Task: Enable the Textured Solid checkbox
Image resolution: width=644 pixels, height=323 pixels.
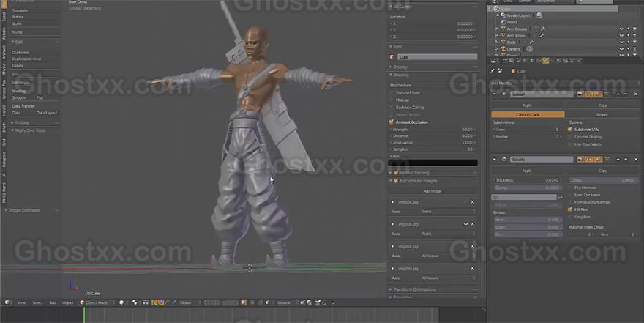Action: tap(392, 93)
